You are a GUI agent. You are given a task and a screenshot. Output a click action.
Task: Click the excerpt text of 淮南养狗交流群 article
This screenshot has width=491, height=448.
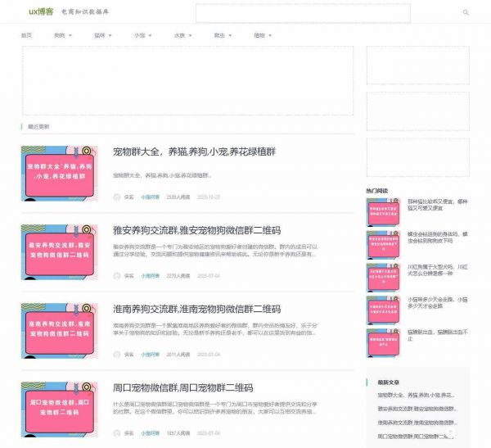pyautogui.click(x=215, y=329)
